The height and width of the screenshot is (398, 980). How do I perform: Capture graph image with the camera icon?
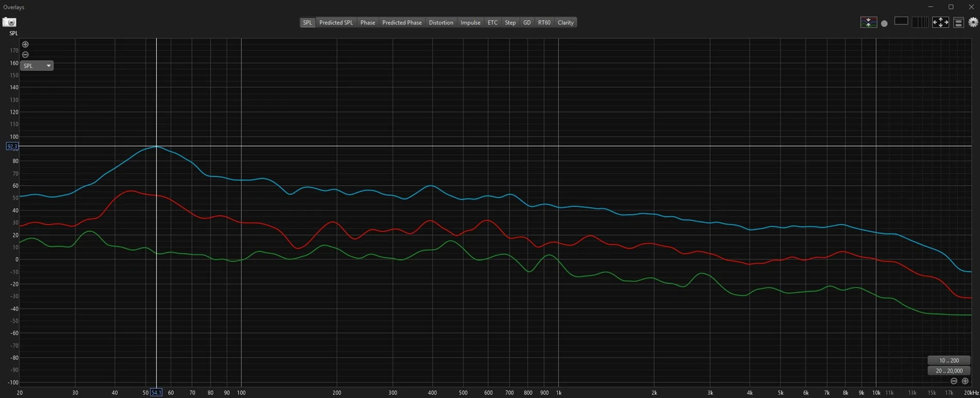(x=9, y=22)
